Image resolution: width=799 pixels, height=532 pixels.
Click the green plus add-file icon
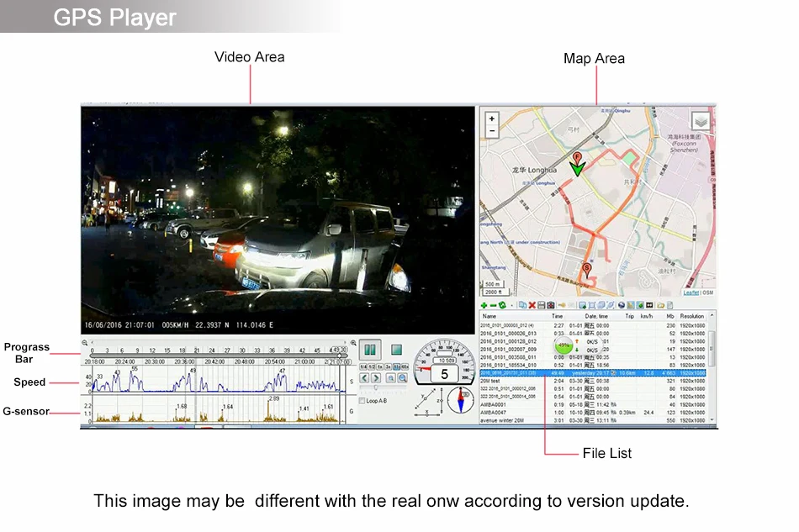point(484,305)
